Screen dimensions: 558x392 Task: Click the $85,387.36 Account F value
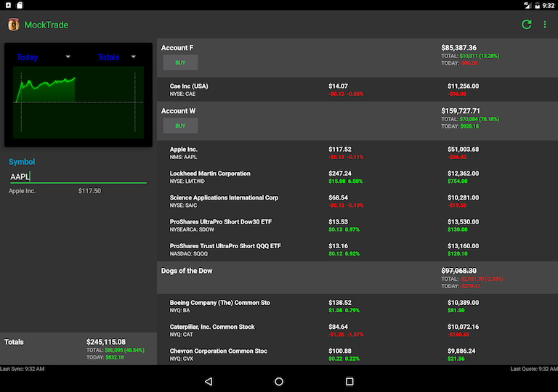[458, 48]
